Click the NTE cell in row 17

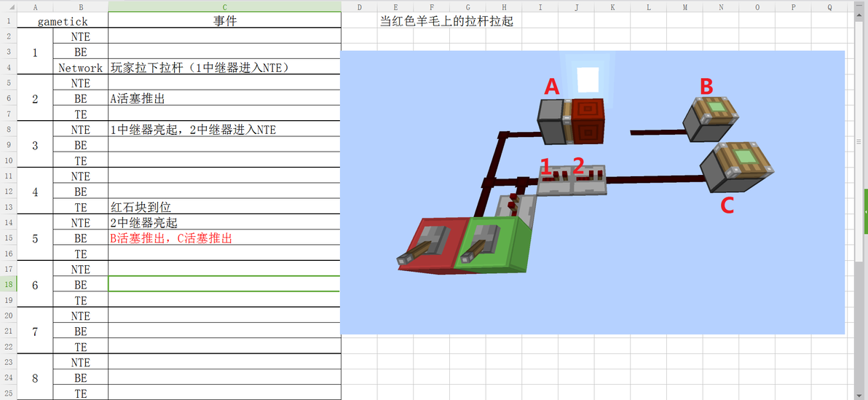(x=81, y=270)
